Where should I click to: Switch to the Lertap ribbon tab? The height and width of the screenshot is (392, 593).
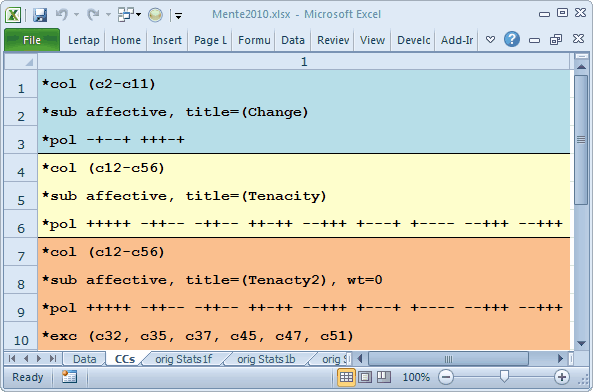coord(84,40)
